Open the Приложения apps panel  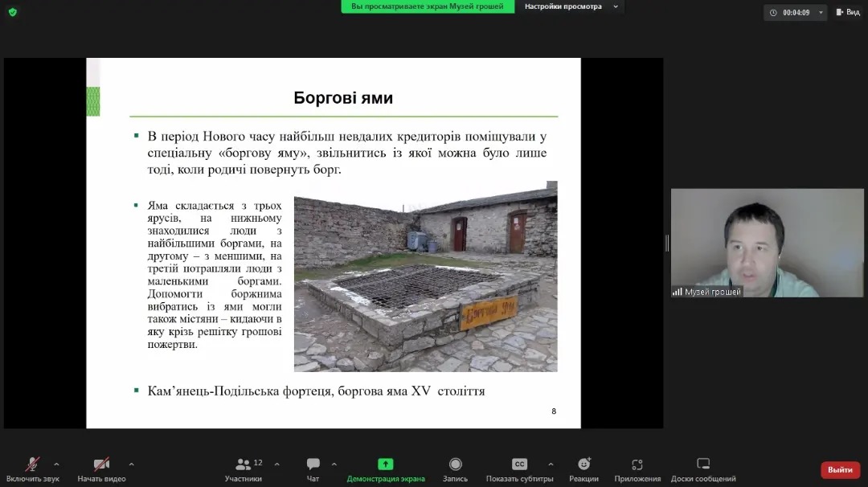pos(637,469)
